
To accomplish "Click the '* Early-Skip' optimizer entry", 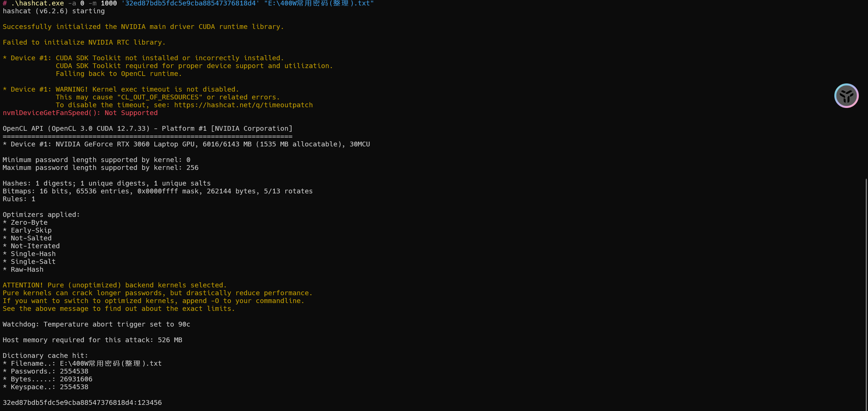I will (x=27, y=230).
